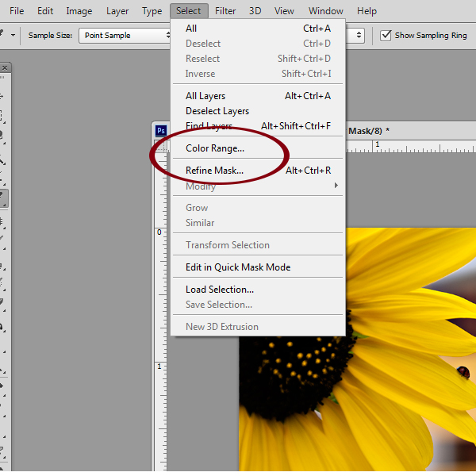
Task: Open the Color Range dialog
Action: pos(258,148)
